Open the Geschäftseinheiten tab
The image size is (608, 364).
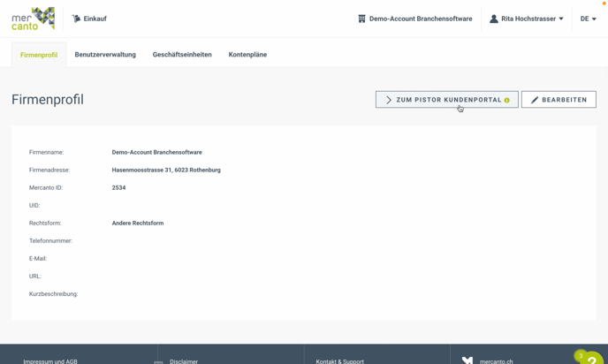[182, 55]
